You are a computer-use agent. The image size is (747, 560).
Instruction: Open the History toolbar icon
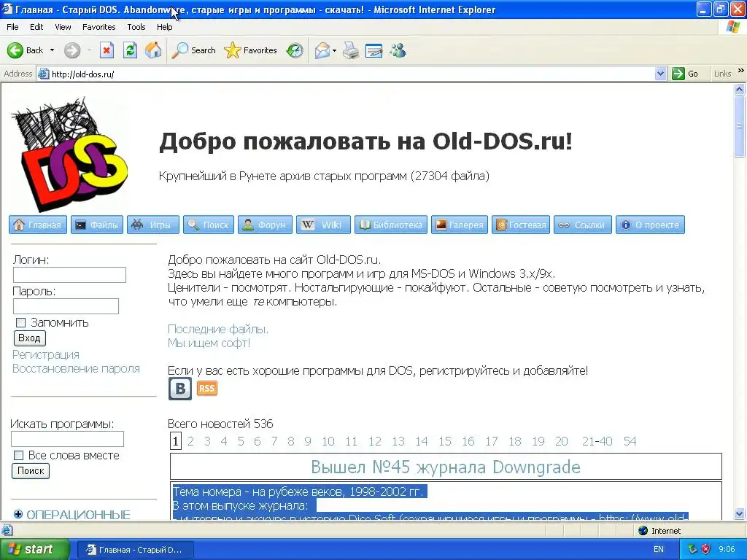tap(295, 50)
